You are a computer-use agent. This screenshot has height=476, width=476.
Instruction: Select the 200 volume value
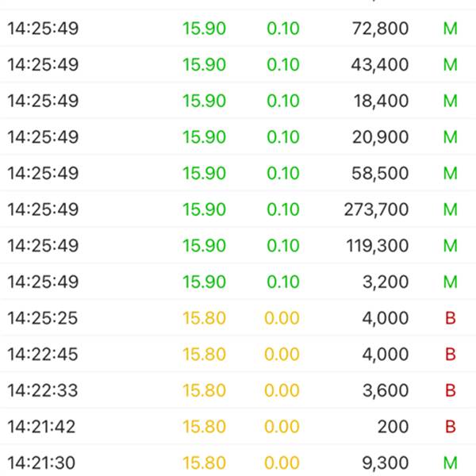pos(393,427)
